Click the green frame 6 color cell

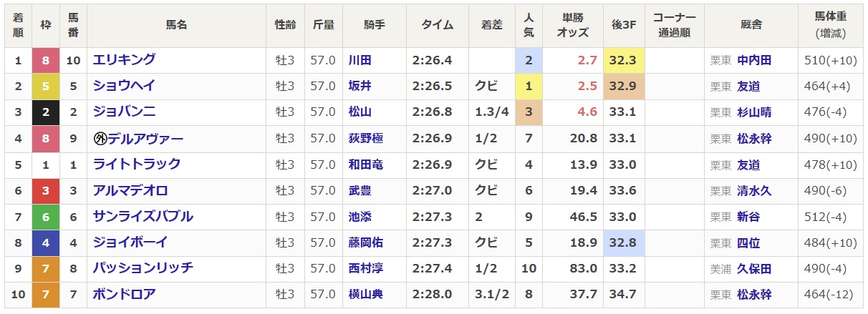[x=46, y=217]
